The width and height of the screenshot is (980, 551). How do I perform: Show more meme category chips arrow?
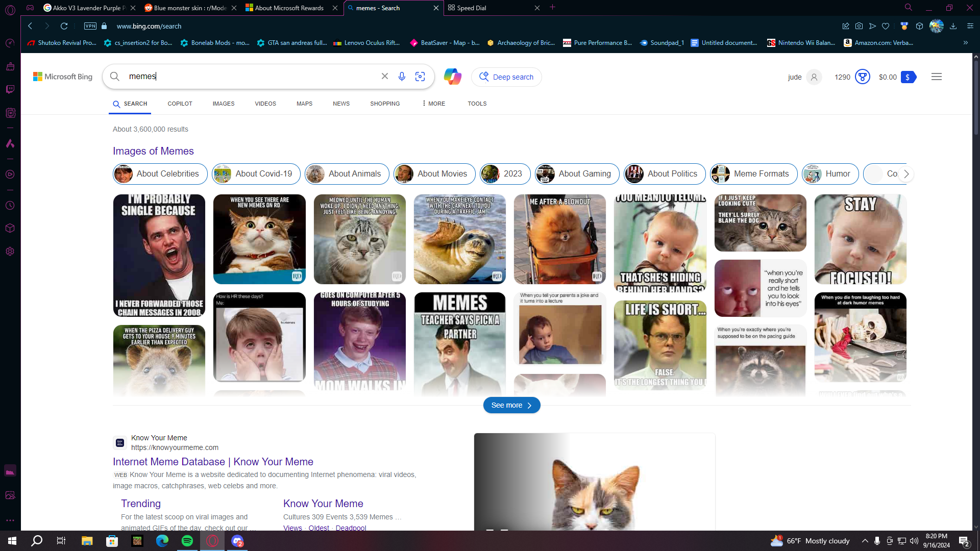point(906,174)
